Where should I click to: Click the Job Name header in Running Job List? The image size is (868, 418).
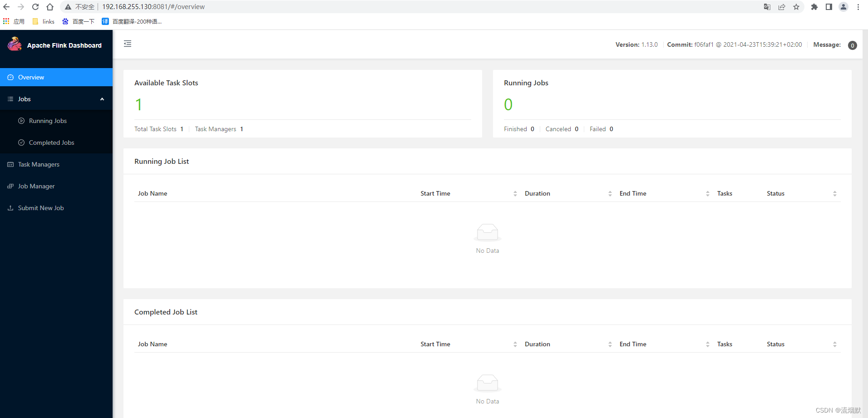click(x=153, y=193)
